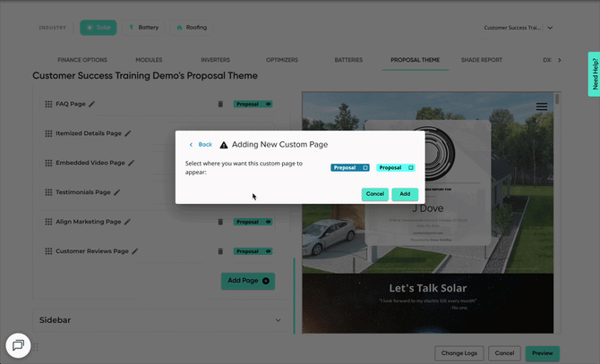Open Change Logs

459,353
